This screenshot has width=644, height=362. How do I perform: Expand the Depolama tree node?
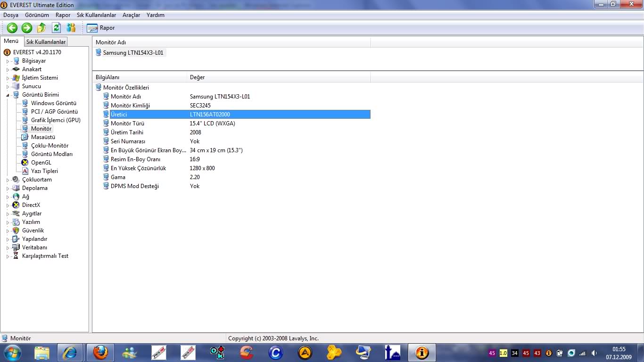[x=8, y=188]
